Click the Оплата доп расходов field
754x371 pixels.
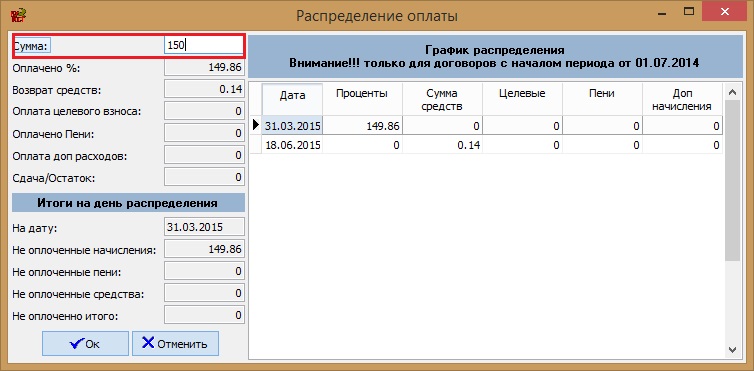tap(204, 156)
